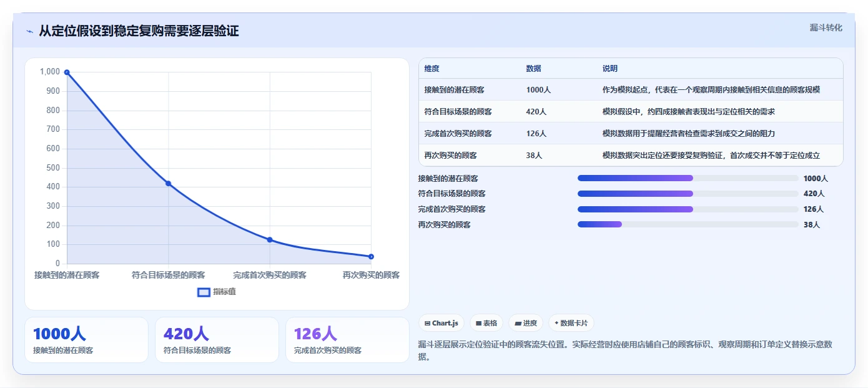Click the 指标值 legend color box
The image size is (868, 388).
pos(204,292)
